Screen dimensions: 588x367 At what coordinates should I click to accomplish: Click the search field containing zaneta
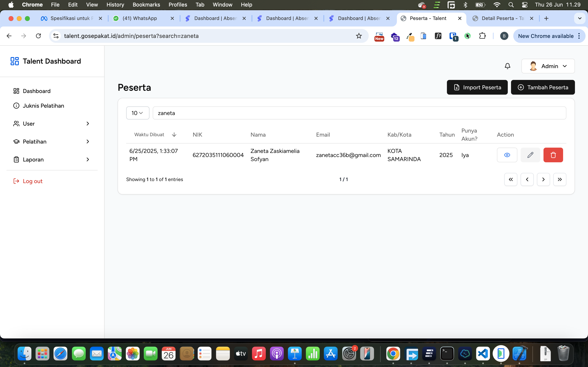tap(359, 113)
